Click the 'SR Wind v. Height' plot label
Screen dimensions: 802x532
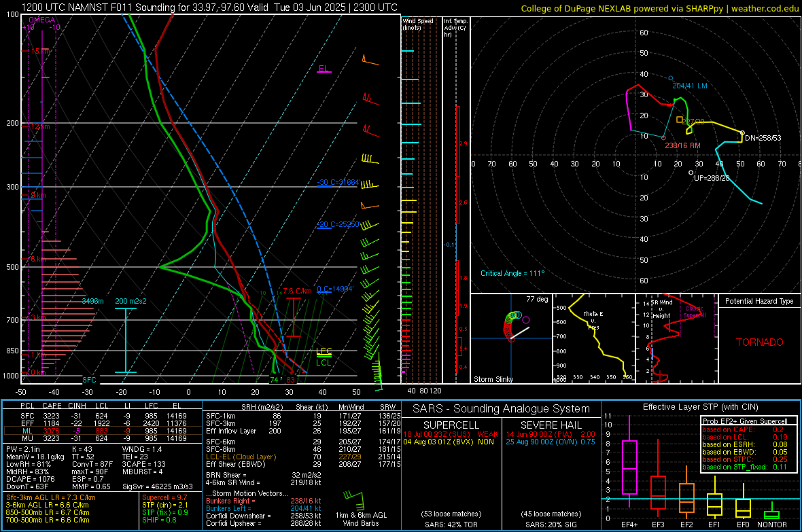tap(661, 309)
